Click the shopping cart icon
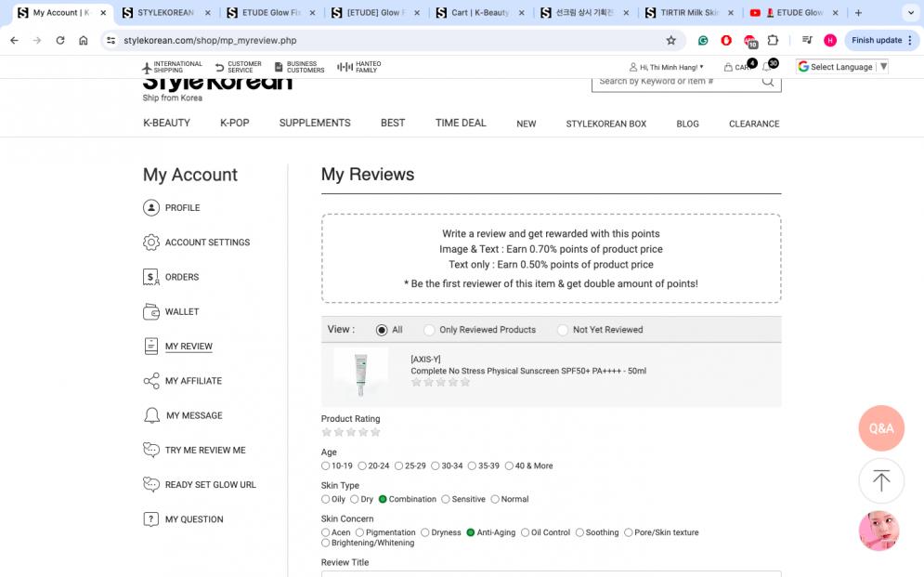The image size is (924, 577). pos(729,67)
